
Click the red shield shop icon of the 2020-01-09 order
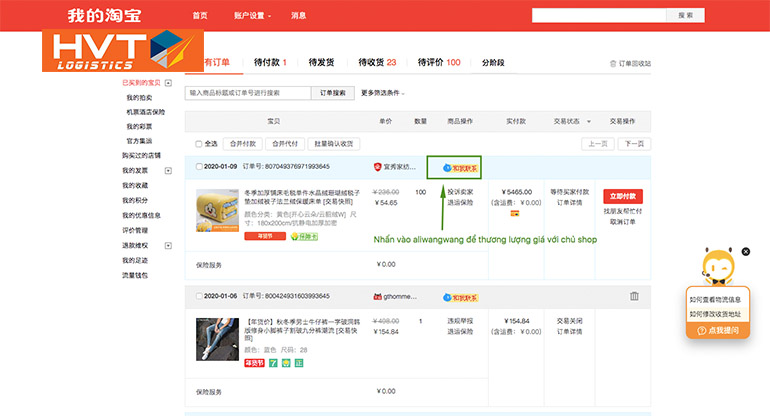point(377,167)
